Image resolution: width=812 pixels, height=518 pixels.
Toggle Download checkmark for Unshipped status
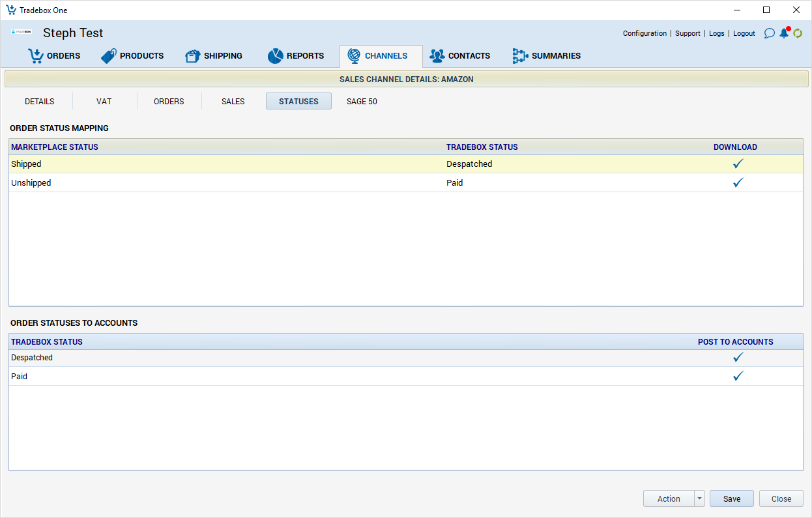click(x=738, y=183)
